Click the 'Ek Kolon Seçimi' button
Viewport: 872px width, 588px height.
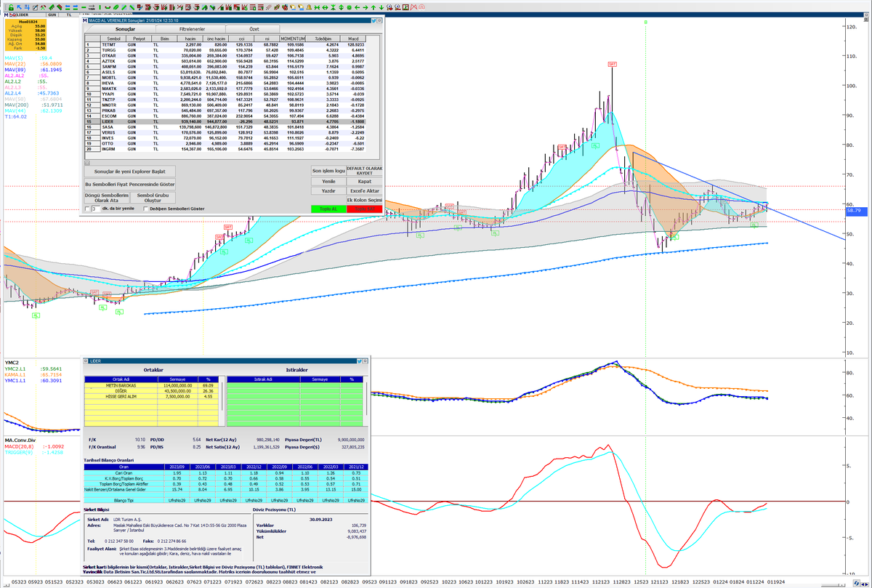365,200
